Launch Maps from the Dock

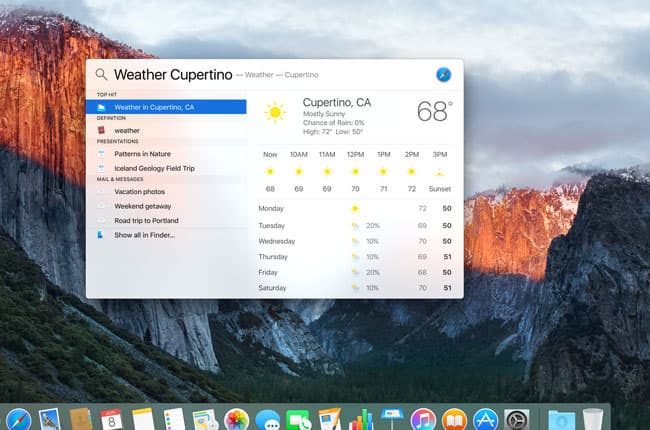(x=205, y=420)
